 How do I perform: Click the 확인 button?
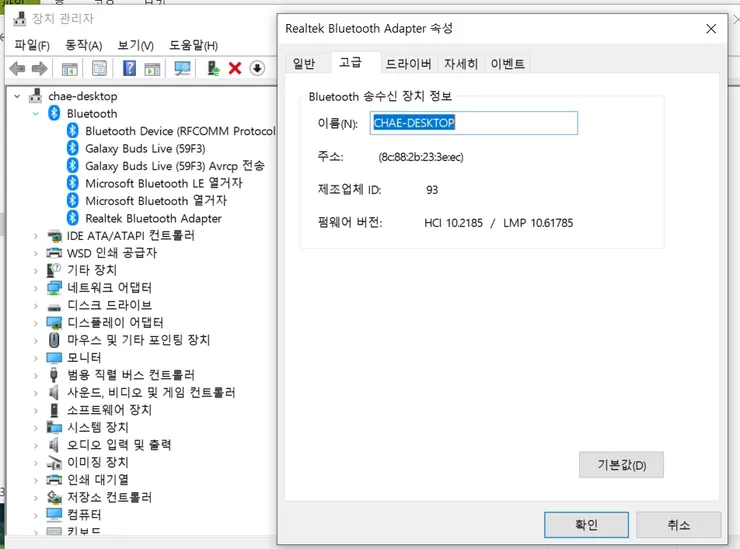pos(586,525)
